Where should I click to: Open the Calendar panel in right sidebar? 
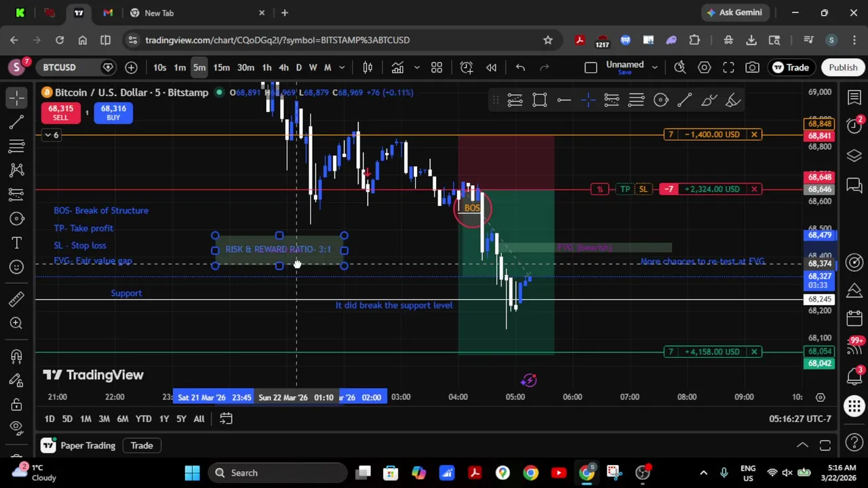point(854,319)
